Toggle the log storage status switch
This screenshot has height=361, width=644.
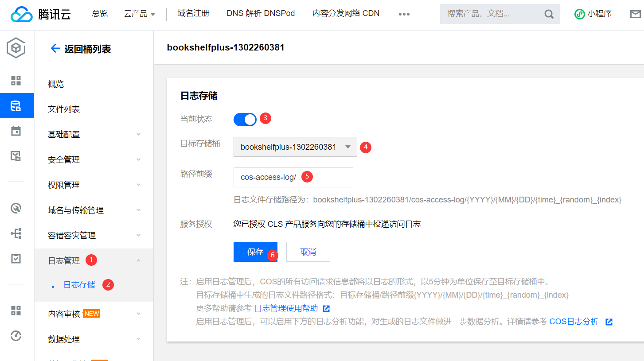pos(245,119)
